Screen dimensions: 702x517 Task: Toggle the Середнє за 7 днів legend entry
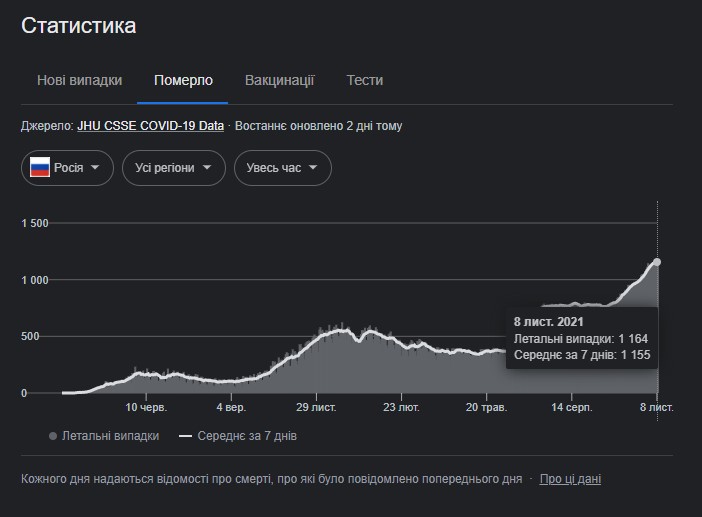245,436
